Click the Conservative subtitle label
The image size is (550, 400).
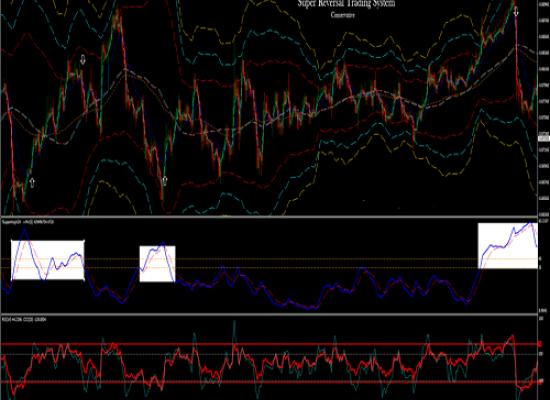coord(343,15)
